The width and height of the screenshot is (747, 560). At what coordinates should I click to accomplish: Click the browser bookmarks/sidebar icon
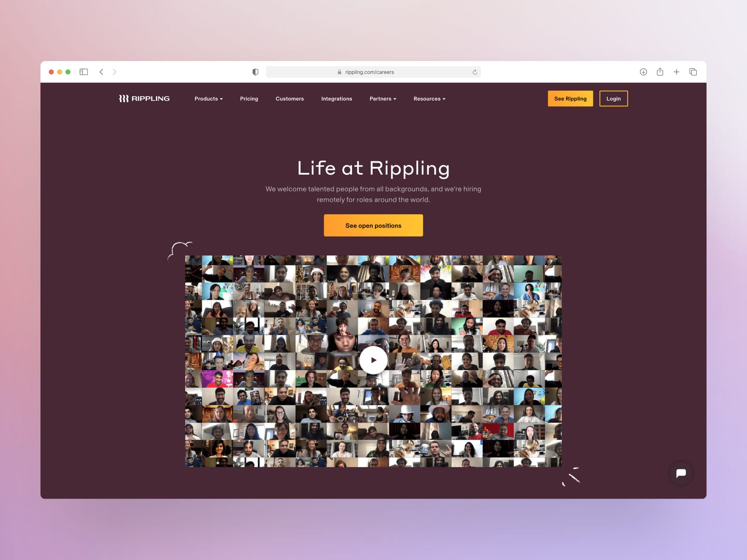click(x=83, y=72)
